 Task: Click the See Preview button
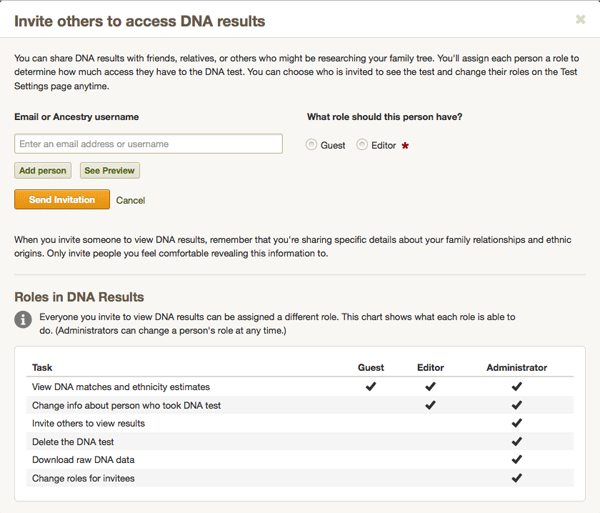110,171
